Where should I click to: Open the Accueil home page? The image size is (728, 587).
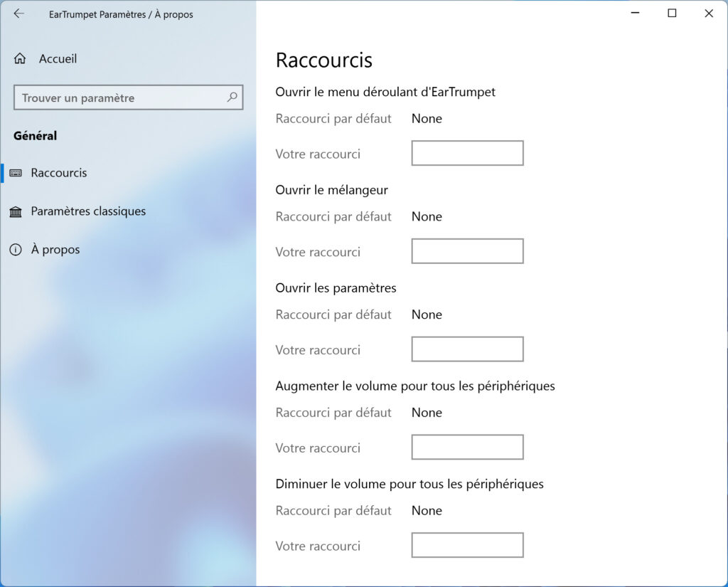tap(58, 58)
